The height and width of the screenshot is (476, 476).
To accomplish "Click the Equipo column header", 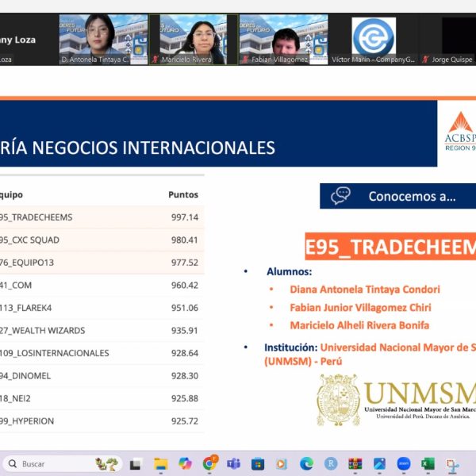I will tap(11, 194).
